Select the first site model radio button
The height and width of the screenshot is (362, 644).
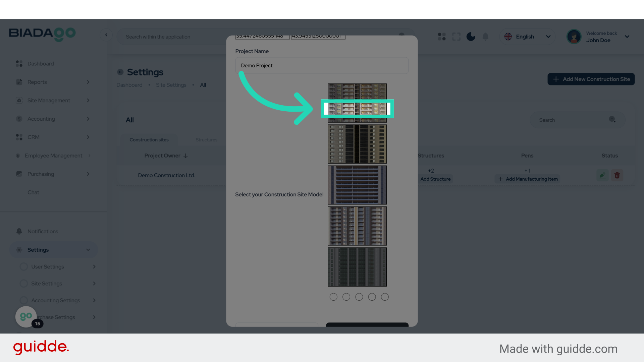click(x=333, y=297)
